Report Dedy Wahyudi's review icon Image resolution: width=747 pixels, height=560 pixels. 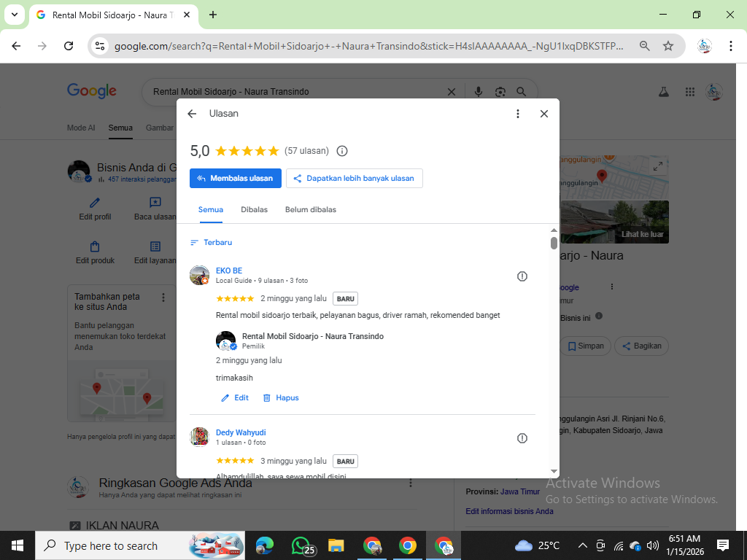(x=522, y=438)
